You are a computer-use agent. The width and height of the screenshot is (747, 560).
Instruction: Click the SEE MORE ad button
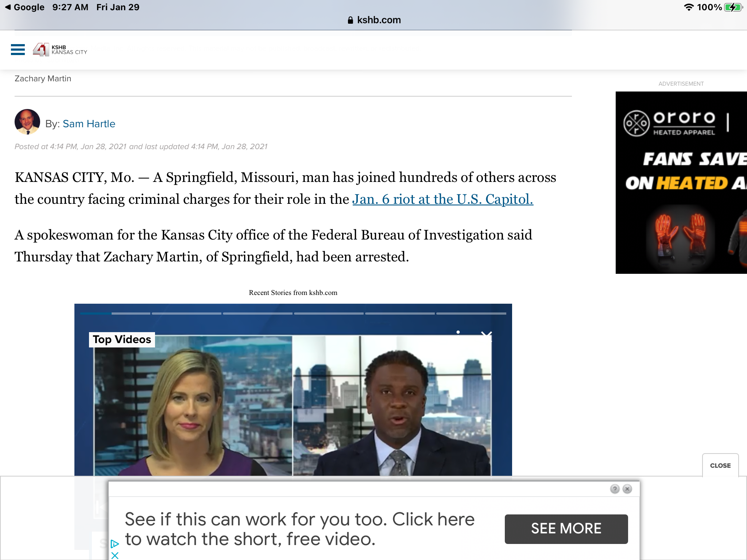[x=566, y=529]
